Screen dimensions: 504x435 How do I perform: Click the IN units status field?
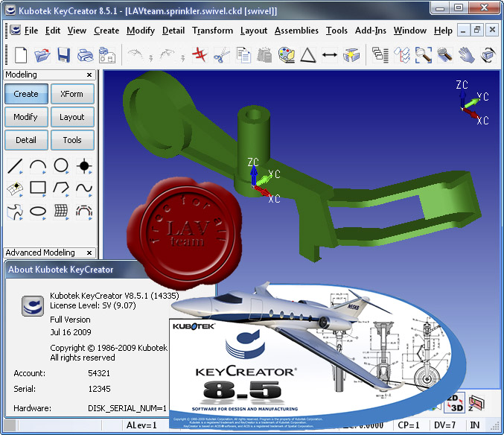pos(475,425)
